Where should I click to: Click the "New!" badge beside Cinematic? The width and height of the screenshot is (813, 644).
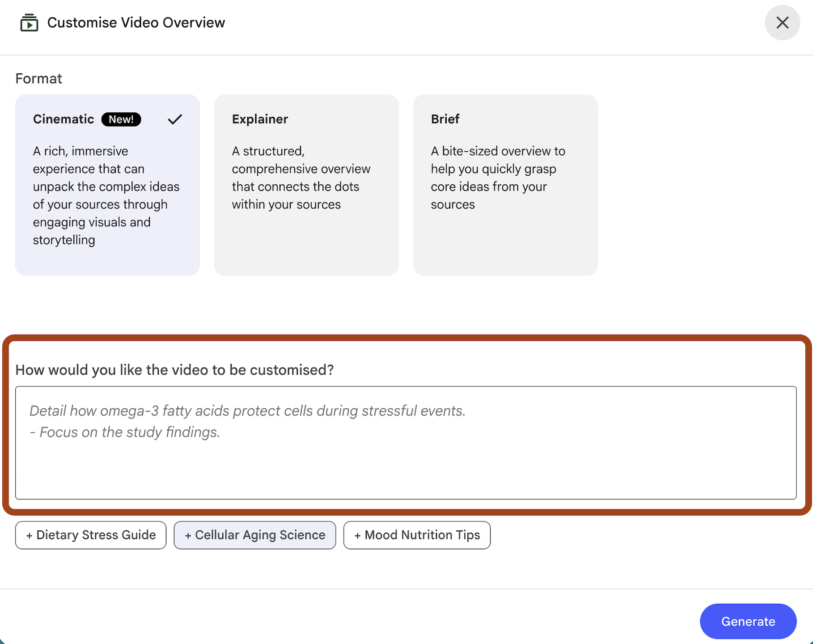pyautogui.click(x=121, y=119)
